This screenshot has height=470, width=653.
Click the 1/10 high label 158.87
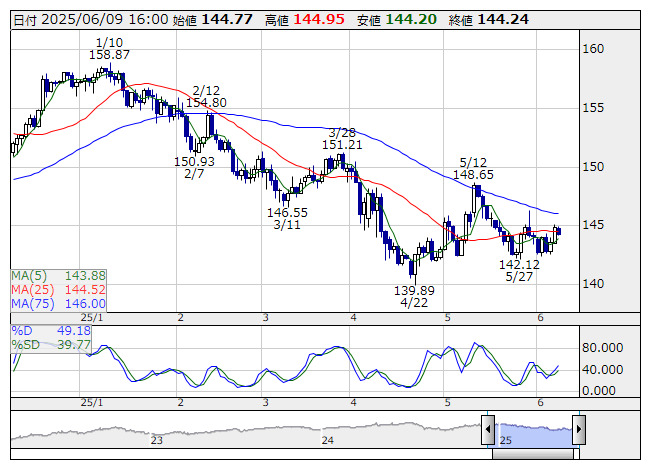tap(109, 55)
